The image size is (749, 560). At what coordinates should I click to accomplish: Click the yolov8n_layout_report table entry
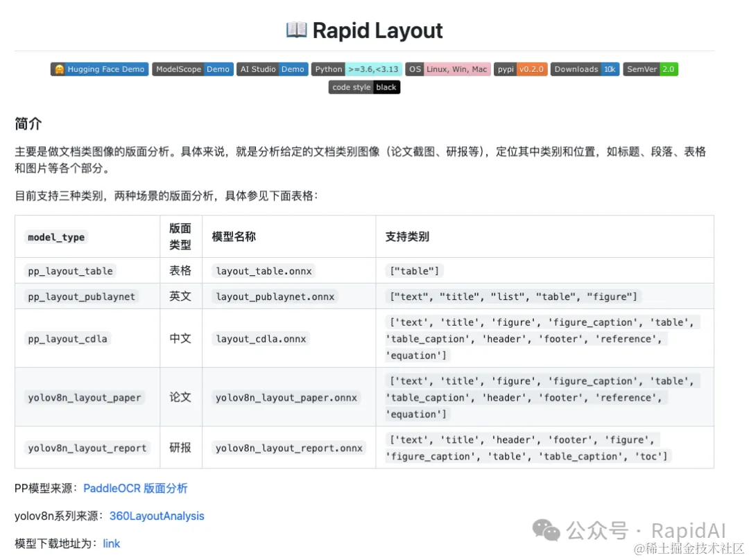point(87,448)
